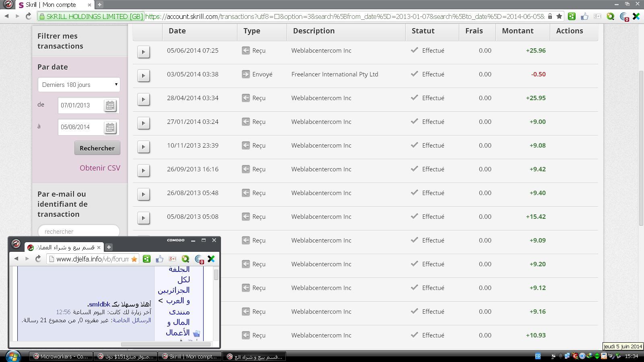
Task: Click bookmark star in djelfa.info address bar
Action: 134,259
